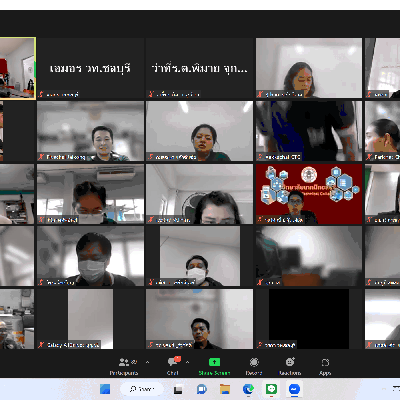The image size is (400, 400).
Task: Open the LINE app in the taskbar
Action: (271, 389)
